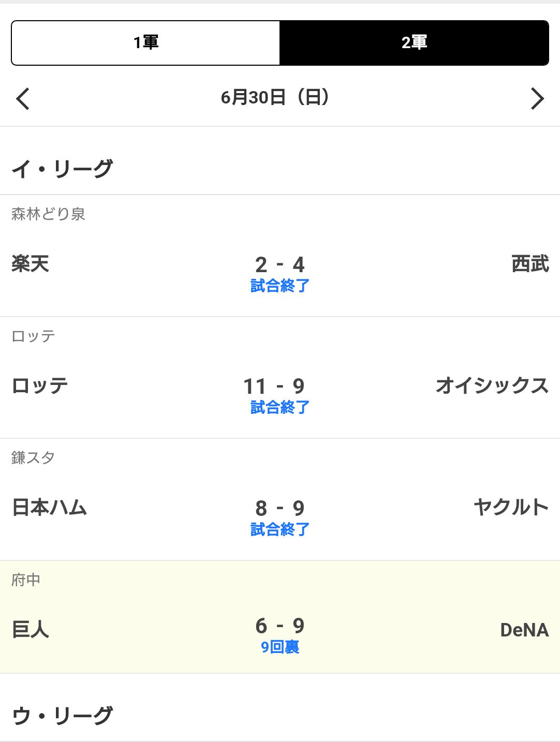This screenshot has width=560, height=742.
Task: Tap the イ・リーグ section header
Action: [63, 169]
